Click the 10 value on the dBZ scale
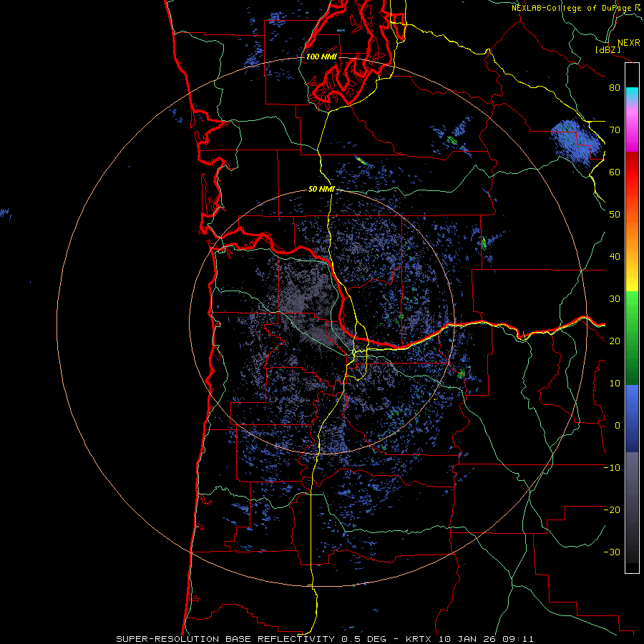Viewport: 644px width, 644px height. pos(615,384)
